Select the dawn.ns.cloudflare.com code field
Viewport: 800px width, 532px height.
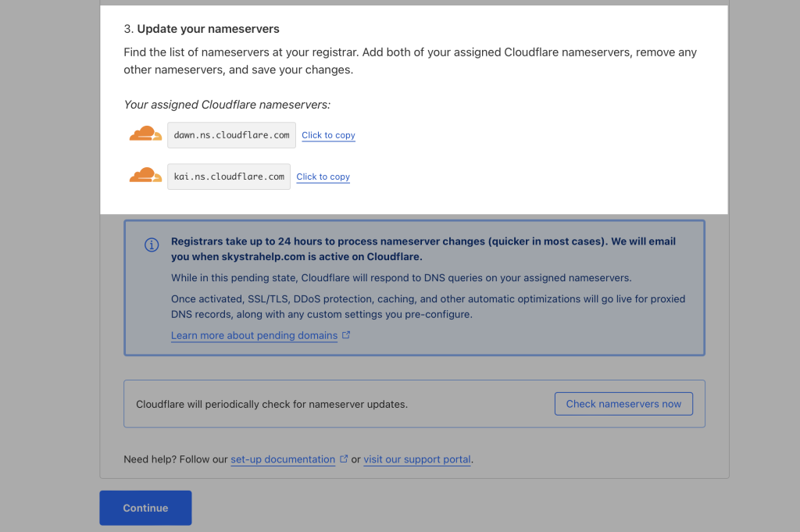(231, 135)
